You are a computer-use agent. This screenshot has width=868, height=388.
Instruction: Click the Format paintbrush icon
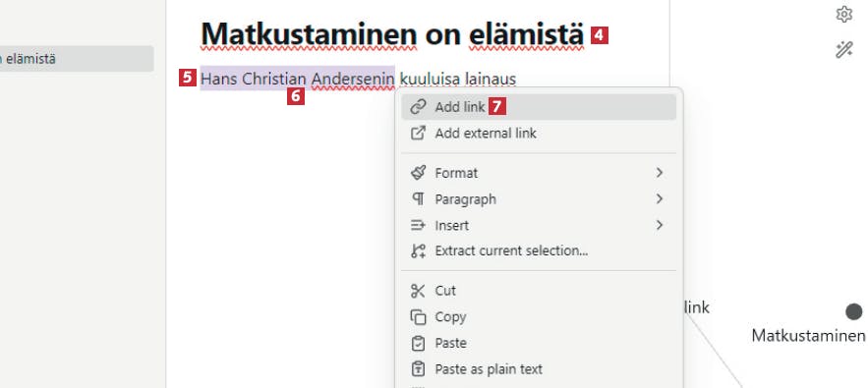click(x=418, y=173)
